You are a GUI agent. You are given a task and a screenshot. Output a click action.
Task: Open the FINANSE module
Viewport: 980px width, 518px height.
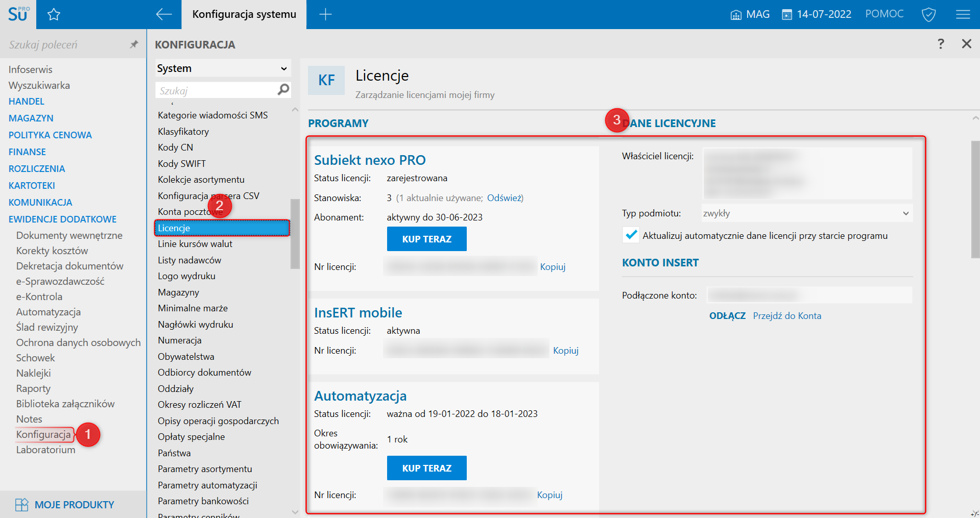(27, 152)
